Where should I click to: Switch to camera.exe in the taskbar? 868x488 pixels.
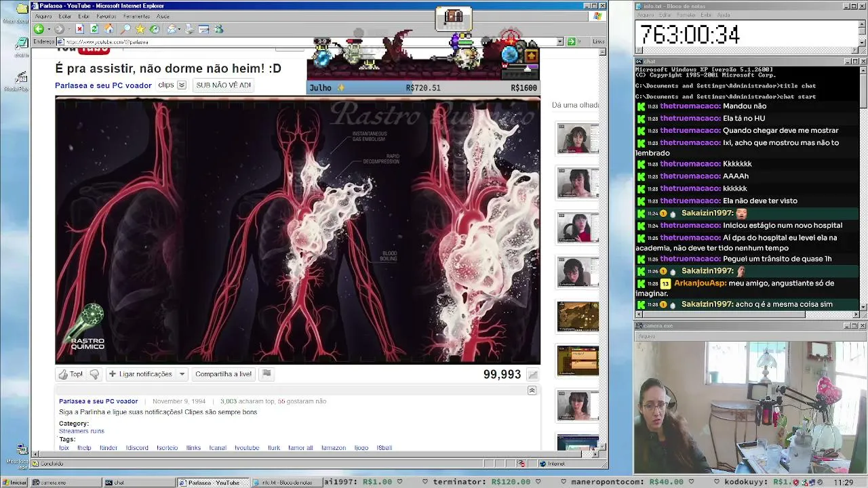click(66, 483)
